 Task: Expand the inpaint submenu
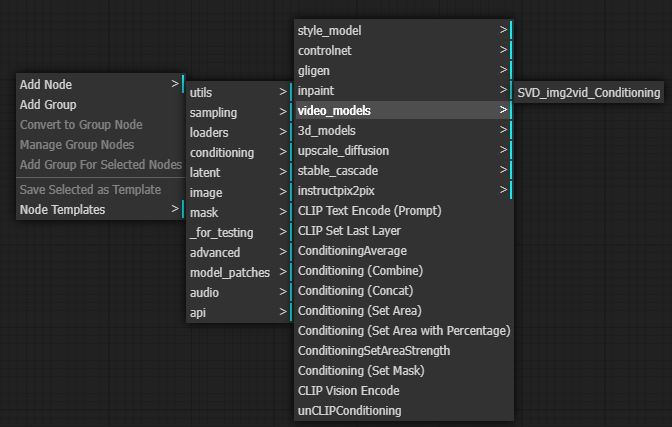point(404,90)
